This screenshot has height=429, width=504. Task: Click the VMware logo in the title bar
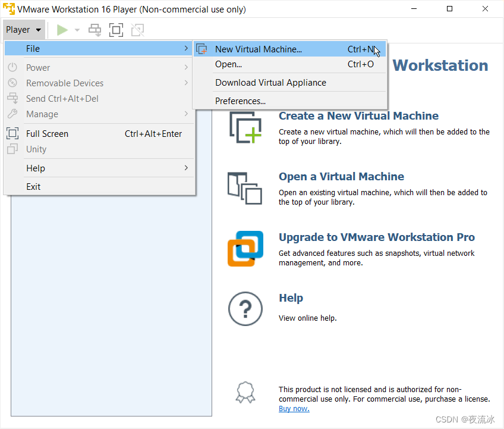(9, 9)
